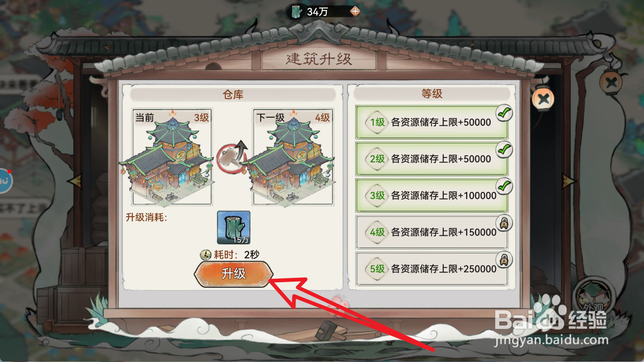
Task: Go to previous building with left arrow
Action: (75, 181)
